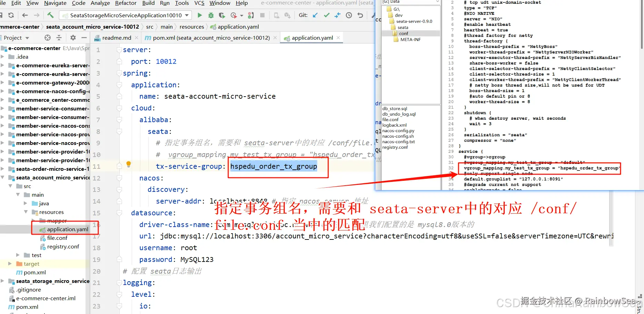Open the Navigate menu
Screen dimensions: 644x314
(x=55, y=3)
